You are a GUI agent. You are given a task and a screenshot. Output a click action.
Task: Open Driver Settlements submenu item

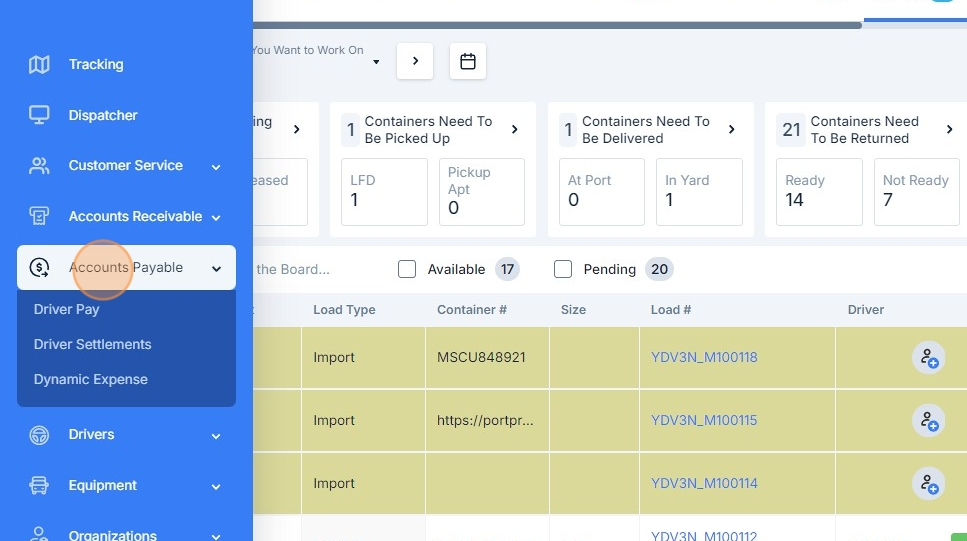click(x=93, y=344)
